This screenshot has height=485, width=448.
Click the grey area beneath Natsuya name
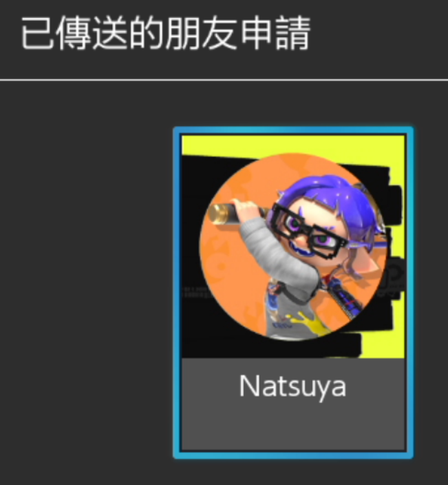(293, 427)
